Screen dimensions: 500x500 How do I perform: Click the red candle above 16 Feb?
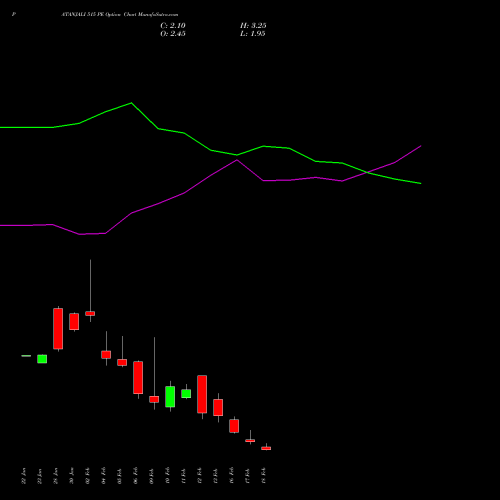pyautogui.click(x=234, y=426)
